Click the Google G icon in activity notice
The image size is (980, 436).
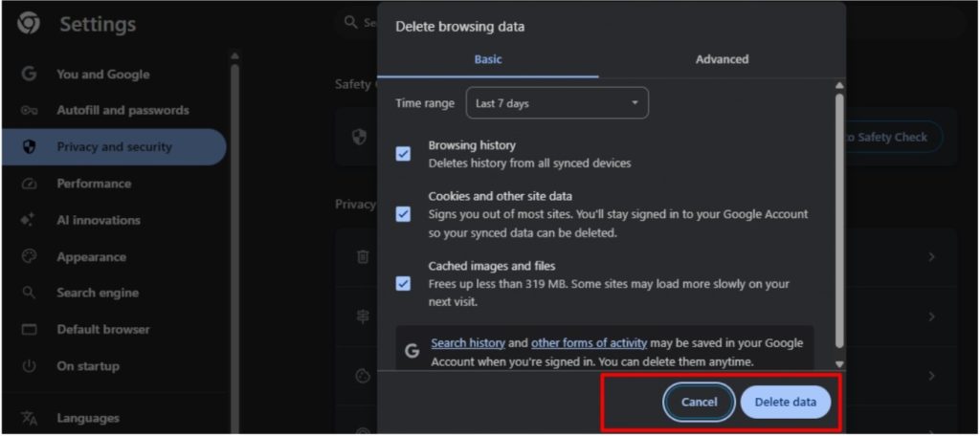point(412,352)
